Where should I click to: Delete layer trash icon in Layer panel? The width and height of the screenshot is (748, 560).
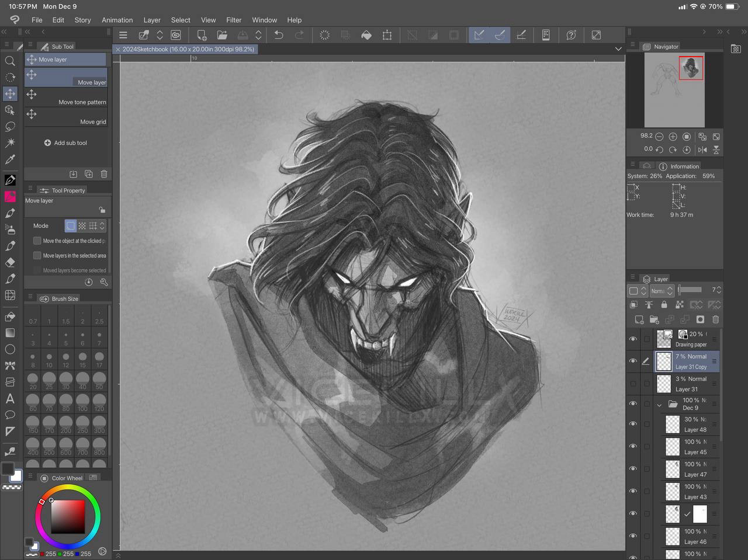pos(716,319)
